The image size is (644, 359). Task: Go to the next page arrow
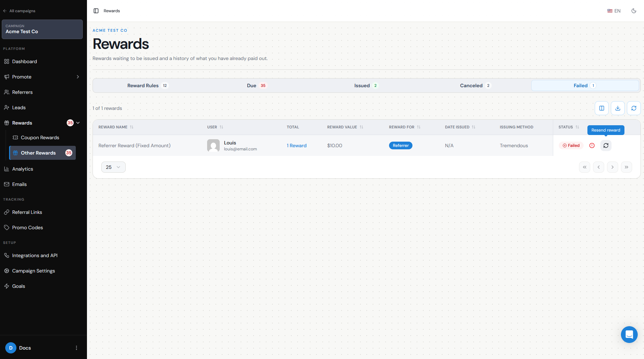613,167
